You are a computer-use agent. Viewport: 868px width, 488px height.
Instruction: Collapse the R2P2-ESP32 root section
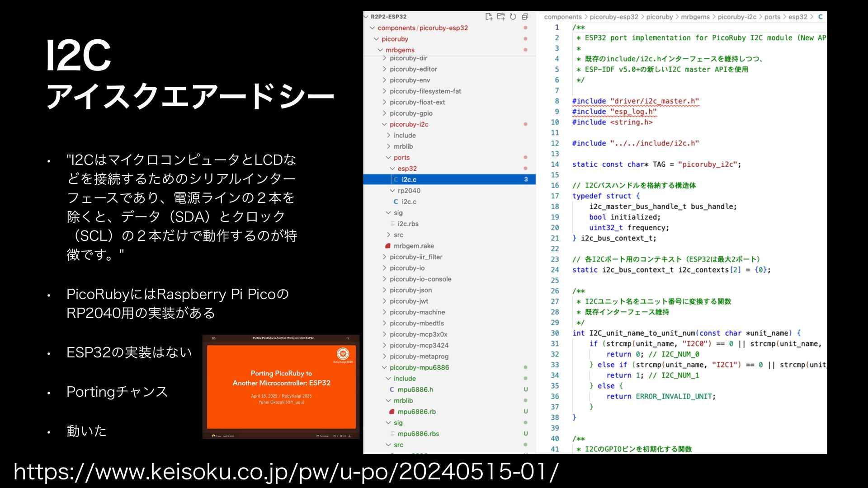[x=388, y=17]
